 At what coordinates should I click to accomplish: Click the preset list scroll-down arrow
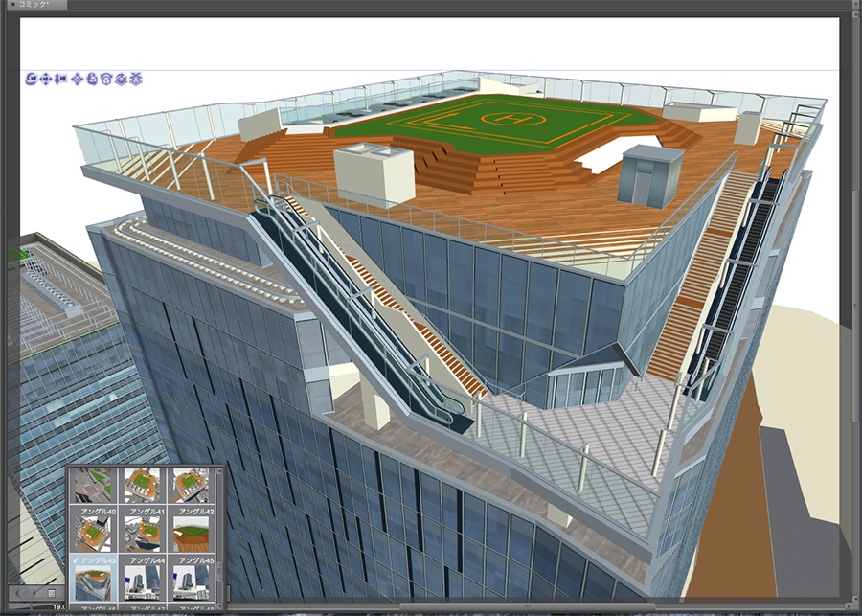[x=220, y=605]
